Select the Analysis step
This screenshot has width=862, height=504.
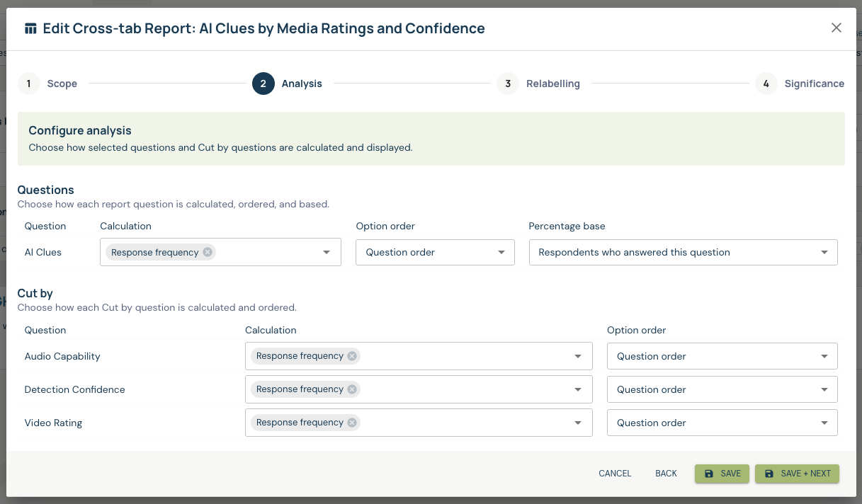point(287,84)
